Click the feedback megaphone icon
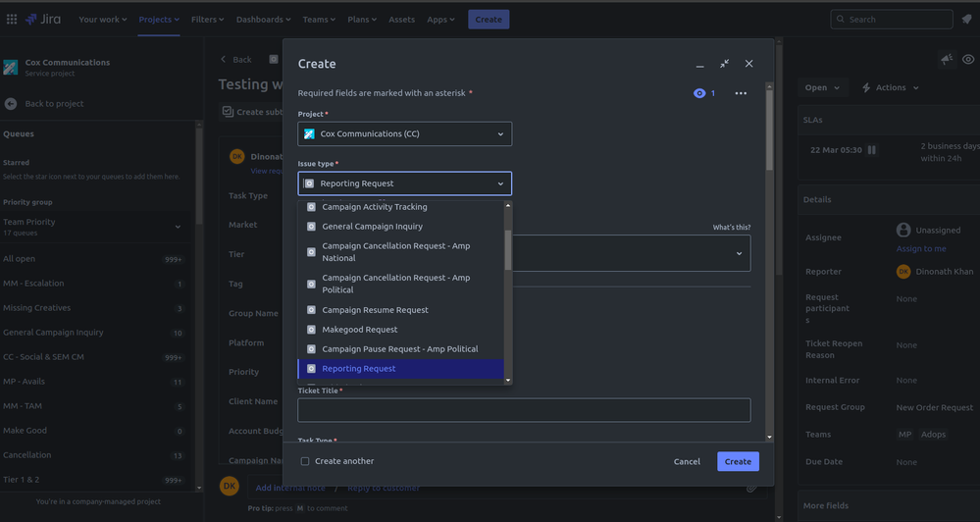Screen dimensions: 980x522 (947, 60)
